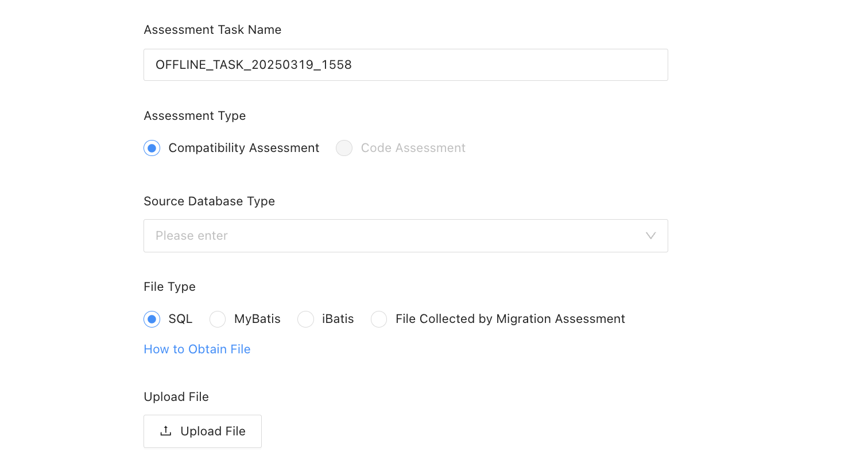868x452 pixels.
Task: Select the Compatibility Assessment radio circle
Action: [x=152, y=148]
